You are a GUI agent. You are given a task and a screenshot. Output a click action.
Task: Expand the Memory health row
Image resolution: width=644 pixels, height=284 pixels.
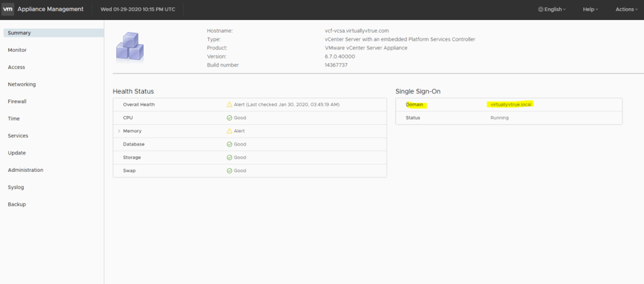tap(118, 131)
